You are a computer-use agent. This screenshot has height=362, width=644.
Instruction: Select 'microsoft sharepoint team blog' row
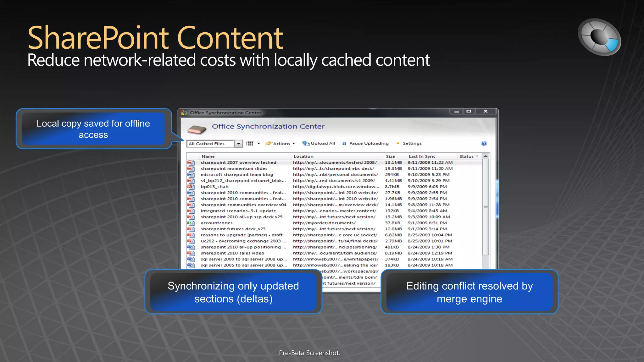334,174
